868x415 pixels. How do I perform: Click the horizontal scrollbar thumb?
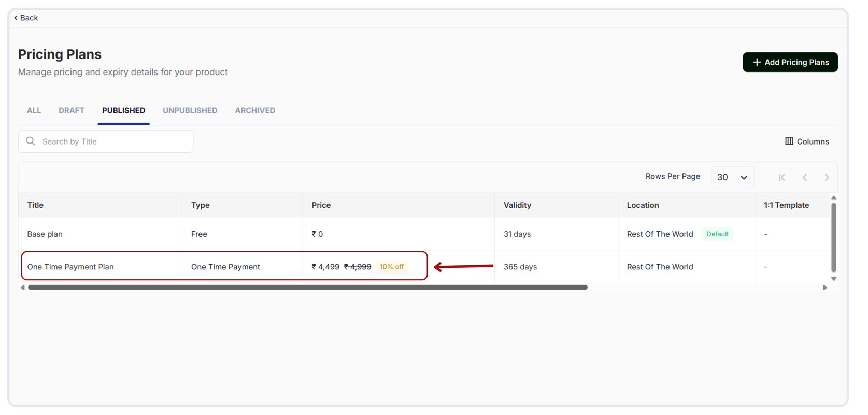pos(308,288)
